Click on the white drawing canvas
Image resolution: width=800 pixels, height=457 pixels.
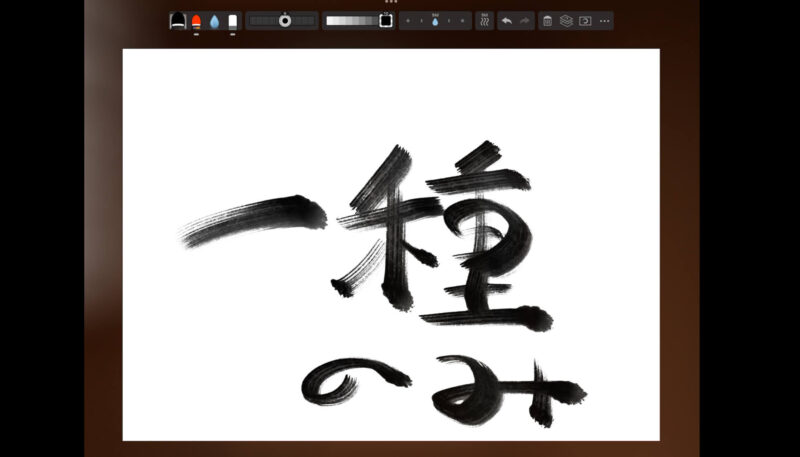pyautogui.click(x=391, y=244)
